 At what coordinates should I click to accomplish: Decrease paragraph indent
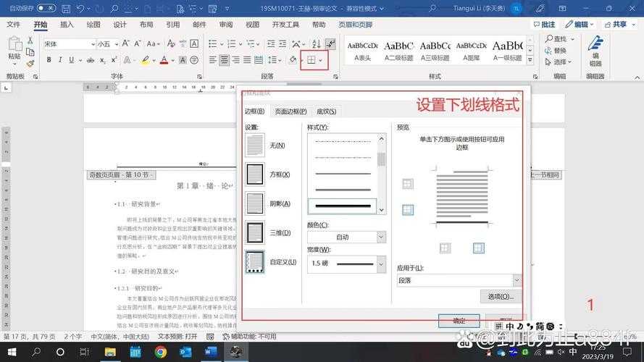271,43
